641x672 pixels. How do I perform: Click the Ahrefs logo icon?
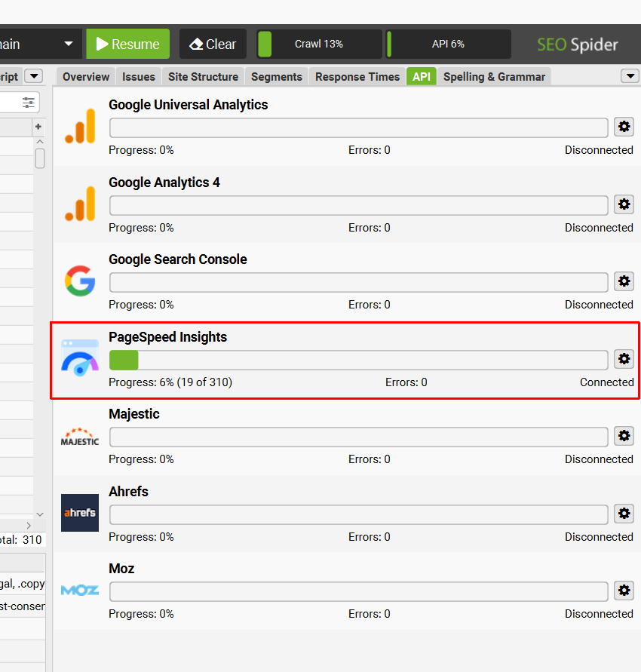pyautogui.click(x=80, y=513)
